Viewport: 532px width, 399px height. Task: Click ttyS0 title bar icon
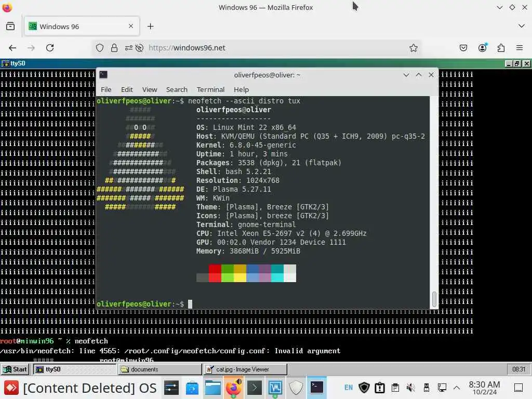pos(5,63)
